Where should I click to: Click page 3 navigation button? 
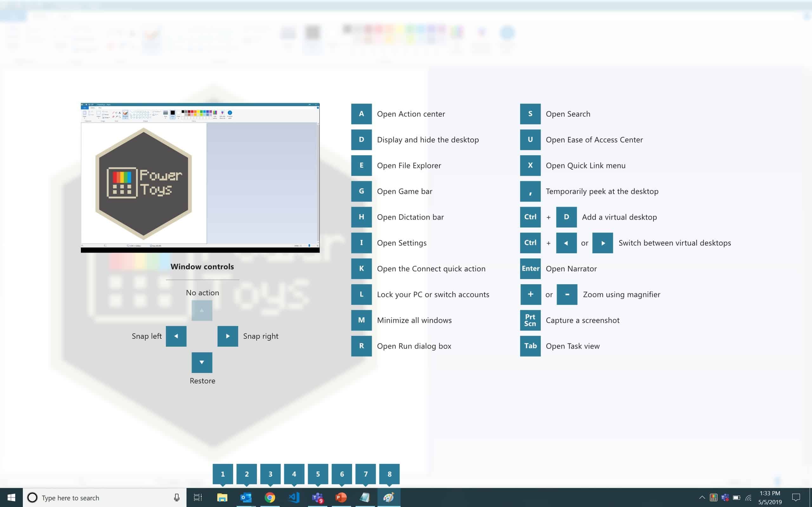pos(270,474)
